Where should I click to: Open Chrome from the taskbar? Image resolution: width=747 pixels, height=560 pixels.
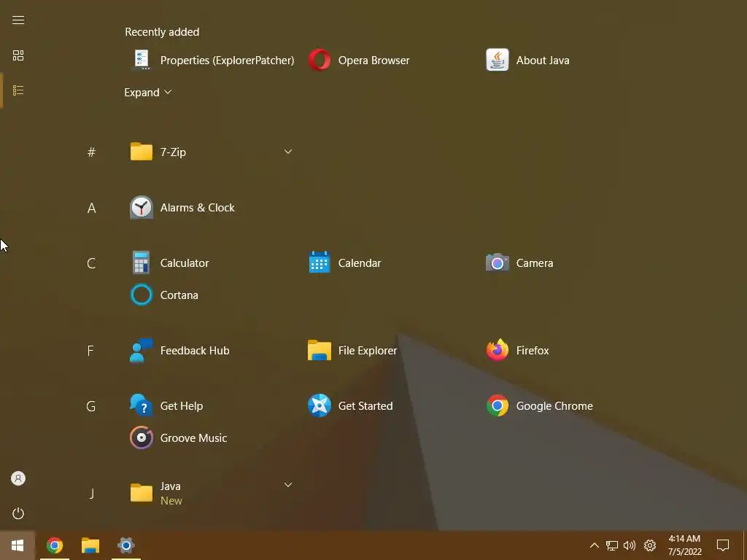54,545
